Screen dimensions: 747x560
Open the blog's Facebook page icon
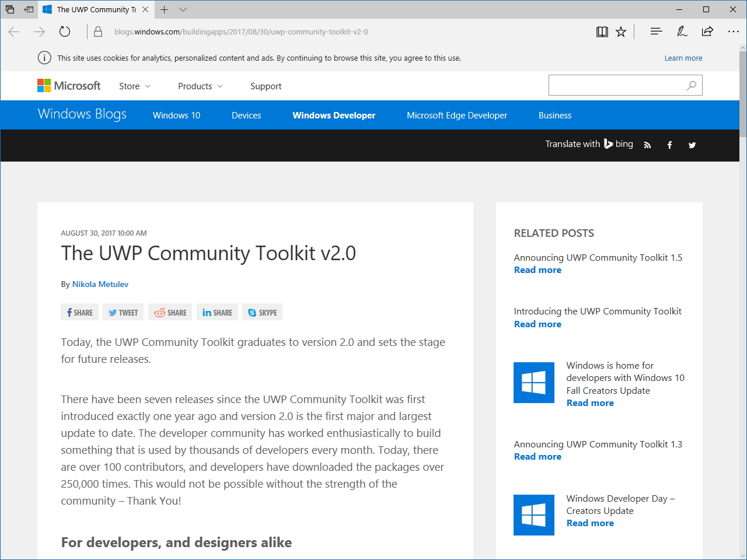pos(669,145)
